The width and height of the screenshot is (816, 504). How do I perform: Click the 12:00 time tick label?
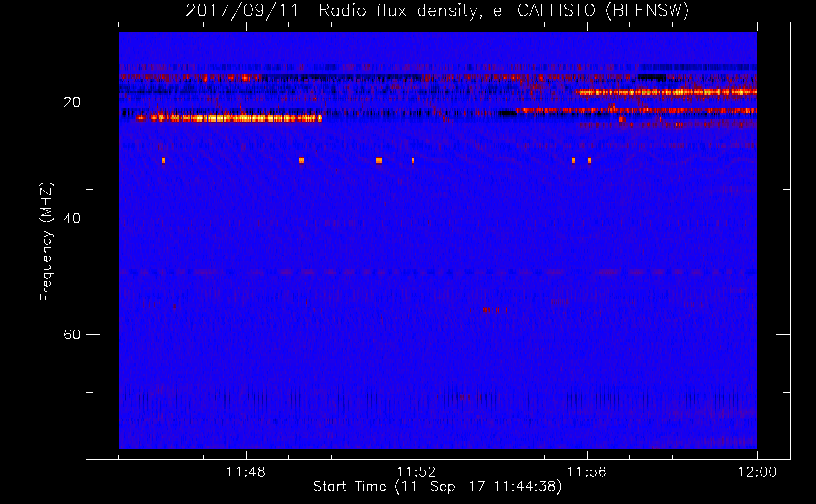[x=757, y=472]
